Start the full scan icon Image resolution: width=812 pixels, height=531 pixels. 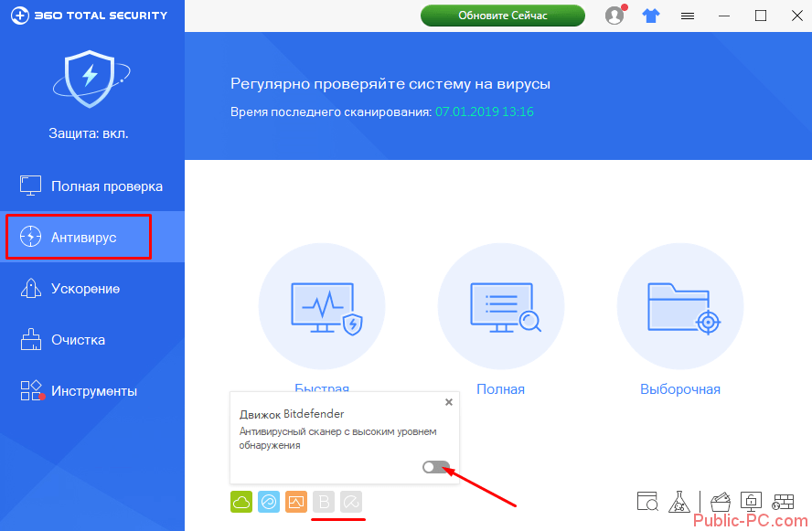501,306
